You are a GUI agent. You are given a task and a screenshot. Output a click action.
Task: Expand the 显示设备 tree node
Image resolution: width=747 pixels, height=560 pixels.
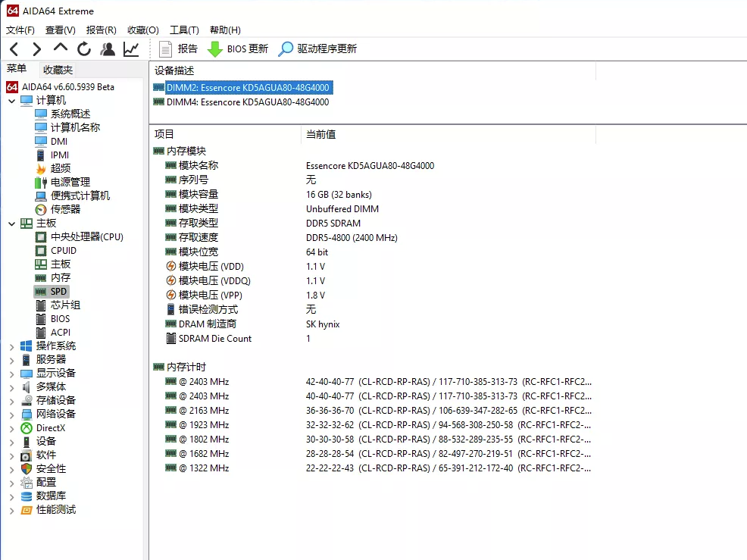click(x=12, y=374)
